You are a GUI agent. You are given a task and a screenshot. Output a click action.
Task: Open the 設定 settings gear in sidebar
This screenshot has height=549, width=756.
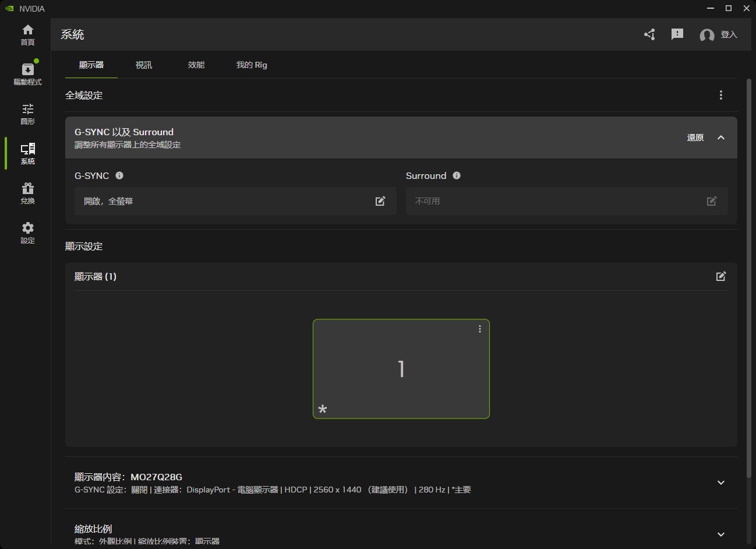pyautogui.click(x=27, y=233)
